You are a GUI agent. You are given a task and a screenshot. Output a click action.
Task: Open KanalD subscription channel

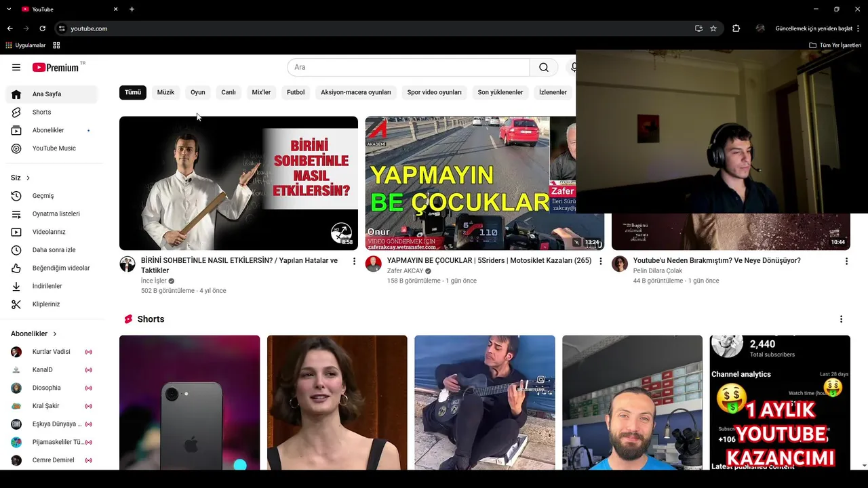(52, 370)
